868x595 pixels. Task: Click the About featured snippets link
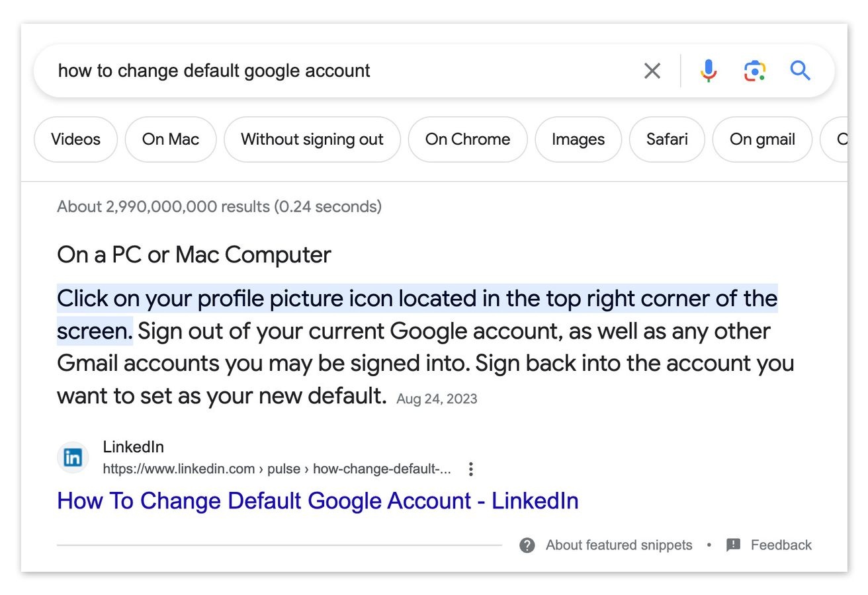pyautogui.click(x=618, y=545)
